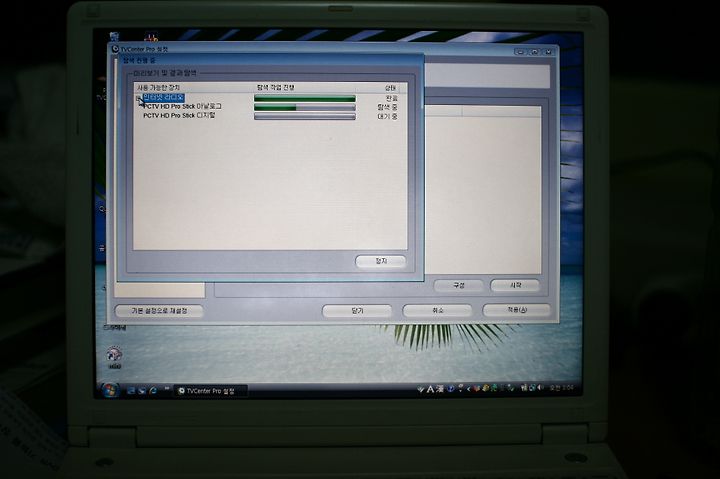This screenshot has height=479, width=720.
Task: Click the 적용(A) apply button
Action: click(x=517, y=310)
